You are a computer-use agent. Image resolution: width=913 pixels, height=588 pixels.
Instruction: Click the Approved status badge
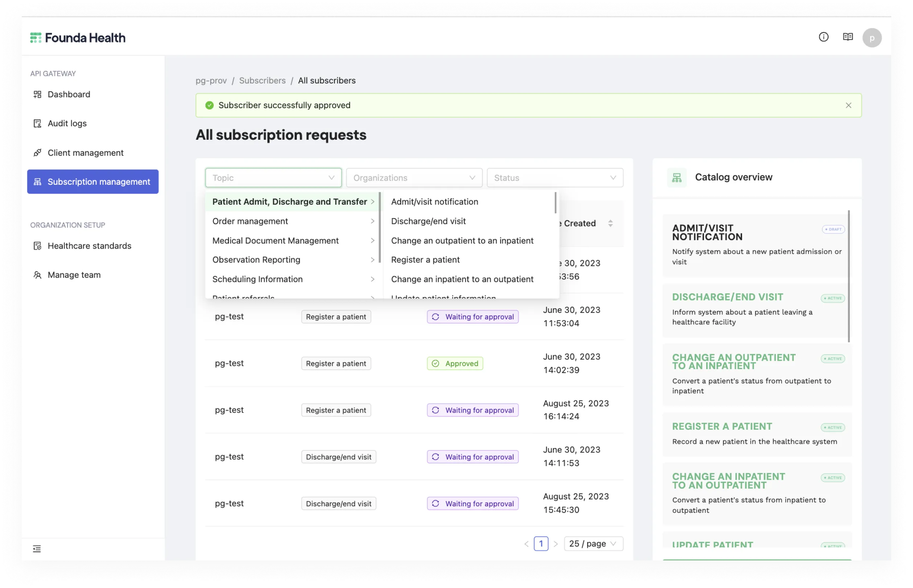455,363
